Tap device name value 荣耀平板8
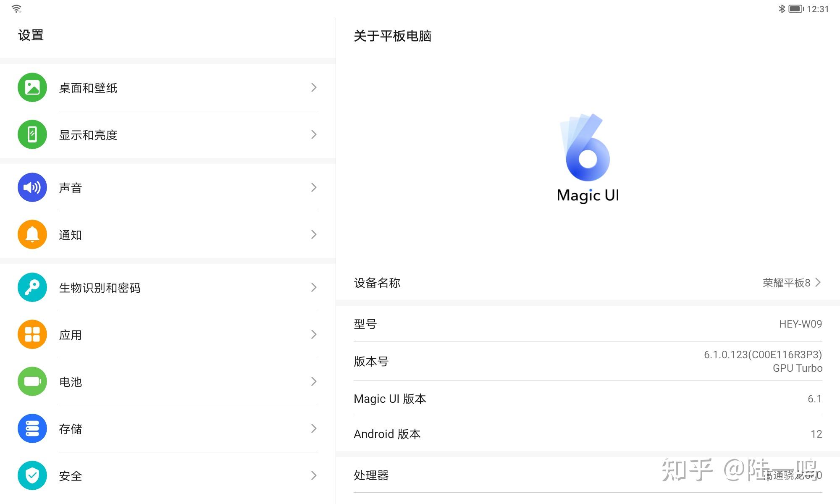 [786, 283]
